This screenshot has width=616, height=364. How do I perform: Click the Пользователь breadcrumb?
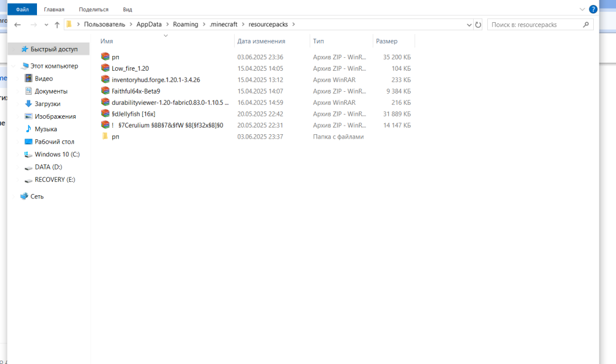click(x=105, y=25)
